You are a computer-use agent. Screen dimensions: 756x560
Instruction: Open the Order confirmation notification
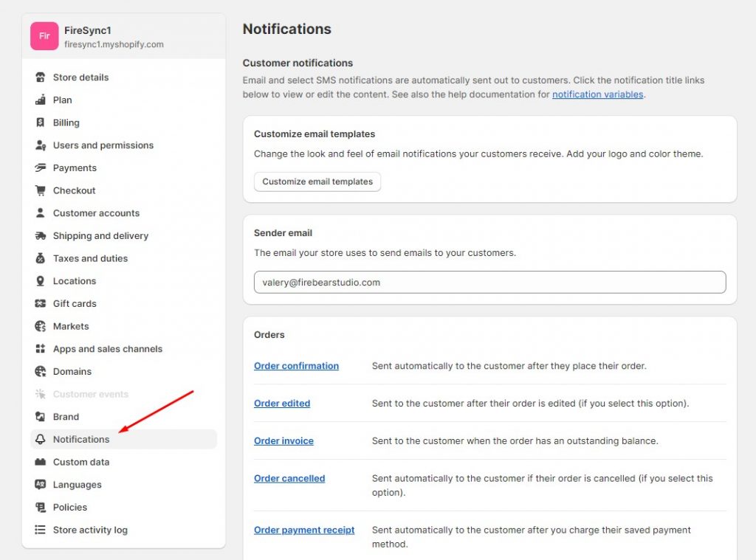pyautogui.click(x=296, y=366)
